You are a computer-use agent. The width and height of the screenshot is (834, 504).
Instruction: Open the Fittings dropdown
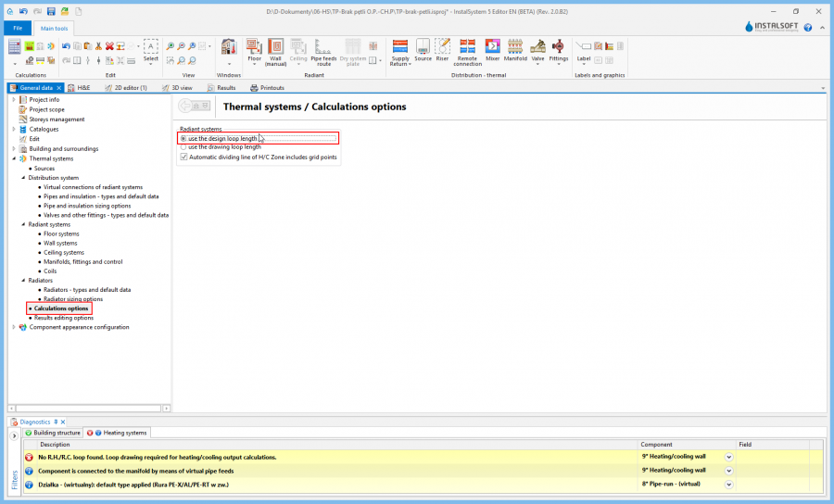tap(558, 52)
